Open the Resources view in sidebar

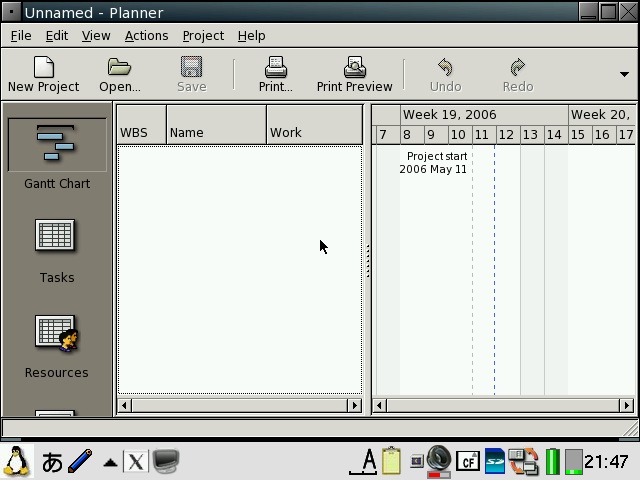click(57, 346)
